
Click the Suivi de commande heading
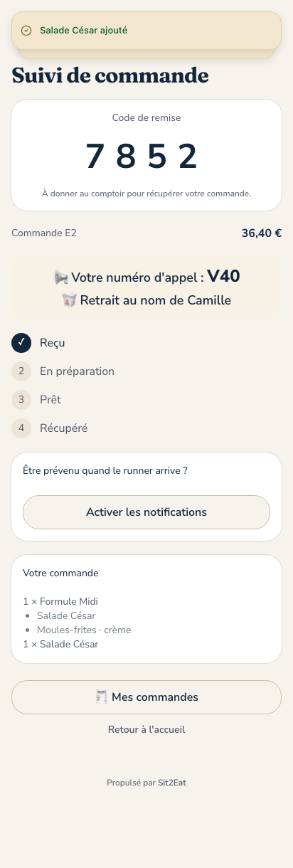110,75
